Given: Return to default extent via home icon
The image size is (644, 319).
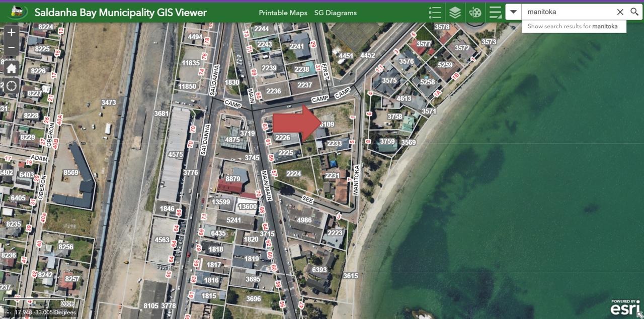Looking at the screenshot, I should tap(11, 68).
